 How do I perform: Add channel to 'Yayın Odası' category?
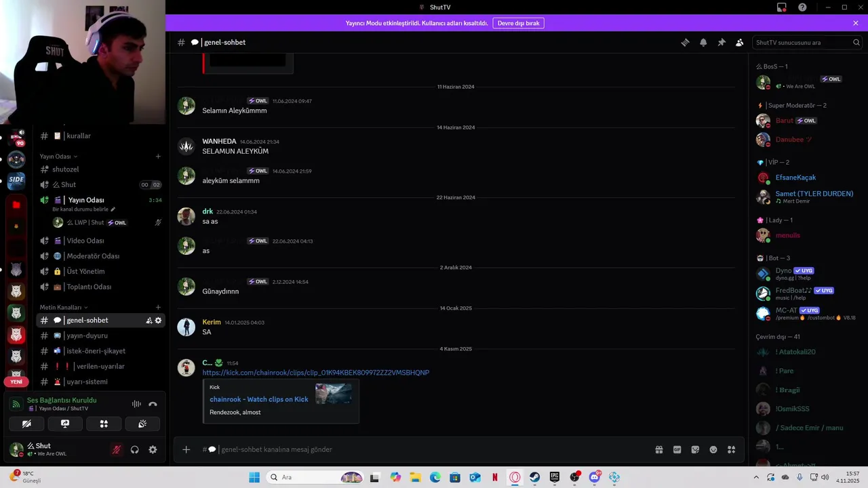point(158,157)
